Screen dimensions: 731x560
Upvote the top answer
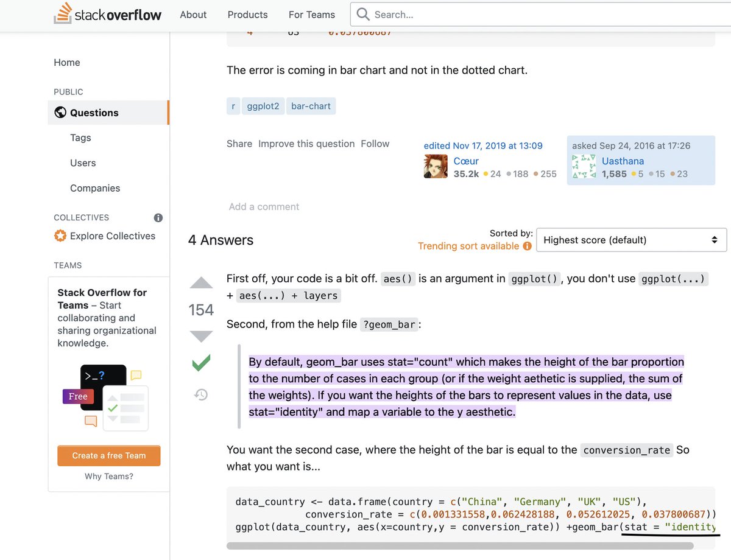tap(201, 282)
